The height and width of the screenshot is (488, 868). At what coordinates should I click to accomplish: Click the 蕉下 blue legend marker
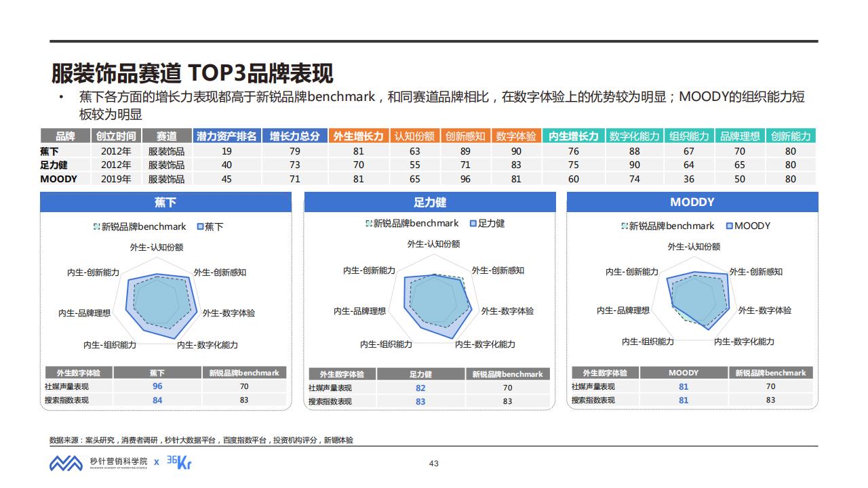click(x=200, y=227)
